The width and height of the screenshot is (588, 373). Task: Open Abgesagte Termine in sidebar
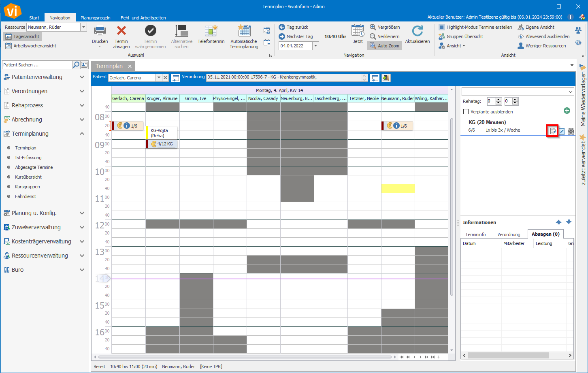[34, 167]
